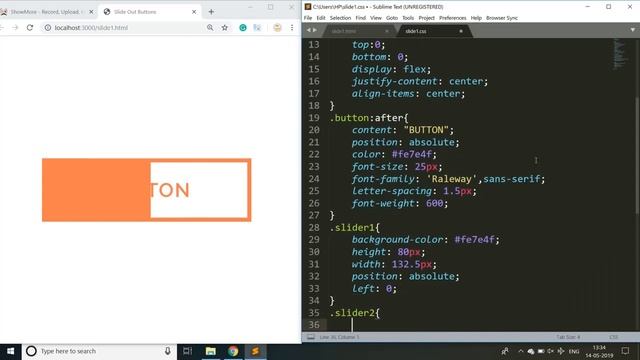Open the Find menu

click(360, 18)
